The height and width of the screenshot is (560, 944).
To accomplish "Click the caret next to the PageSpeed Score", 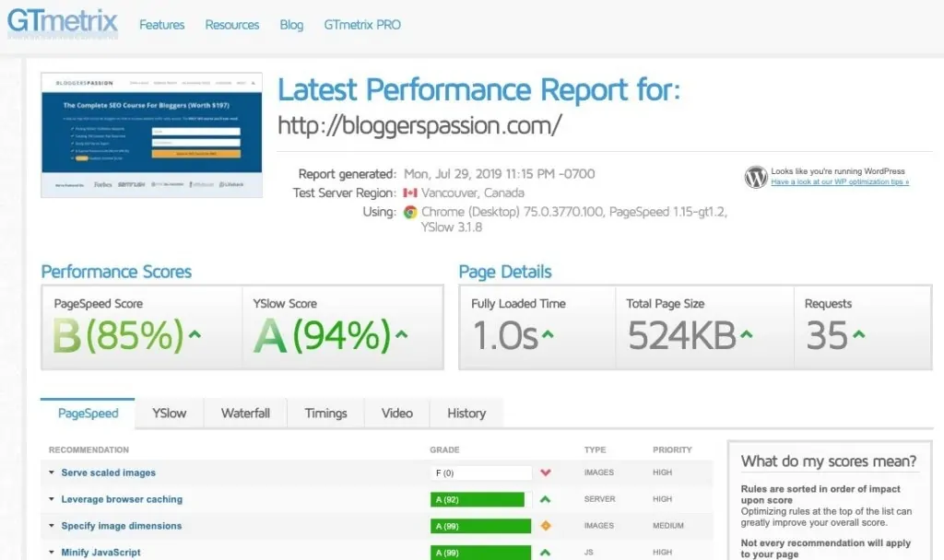I will coord(194,333).
